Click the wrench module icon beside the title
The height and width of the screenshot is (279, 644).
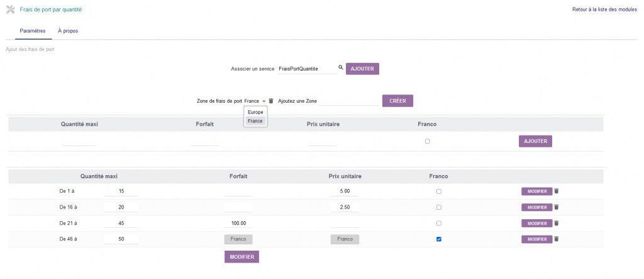pos(10,10)
